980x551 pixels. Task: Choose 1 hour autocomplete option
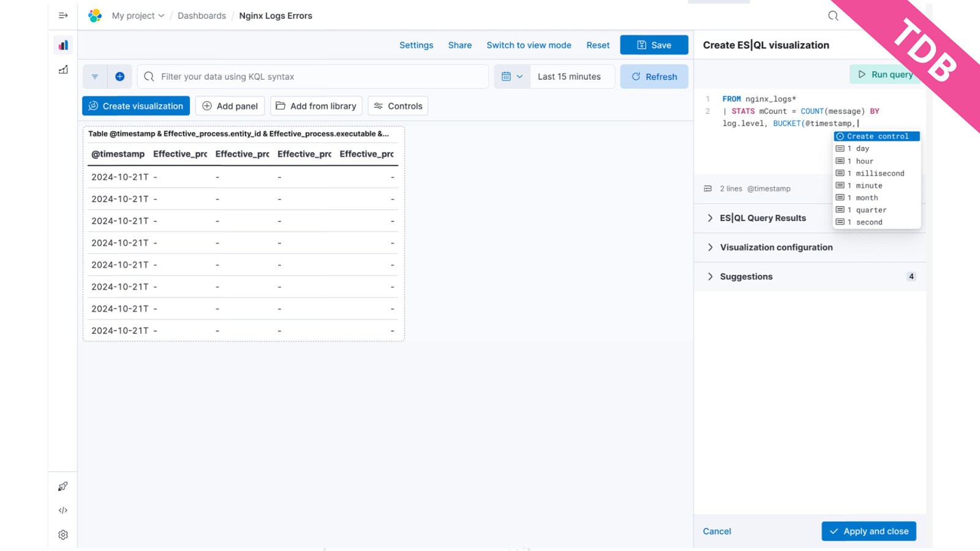click(877, 161)
